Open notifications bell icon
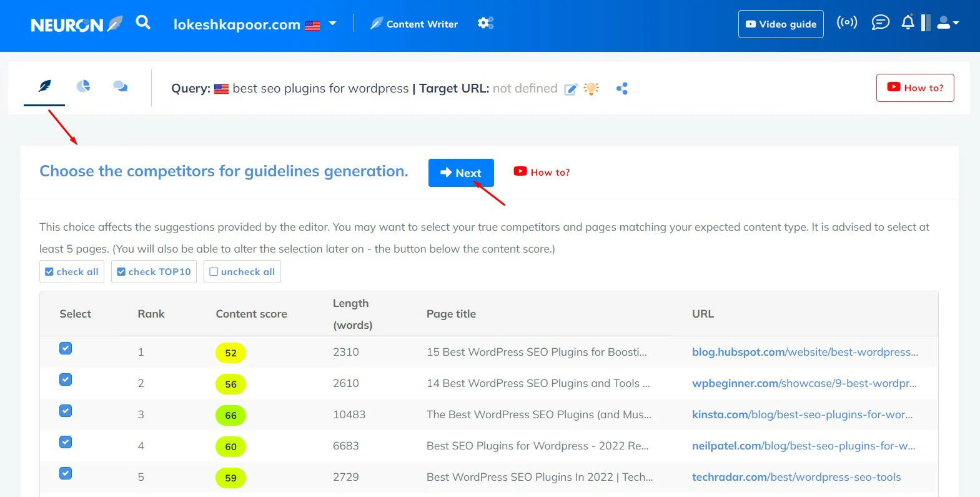 (x=908, y=23)
